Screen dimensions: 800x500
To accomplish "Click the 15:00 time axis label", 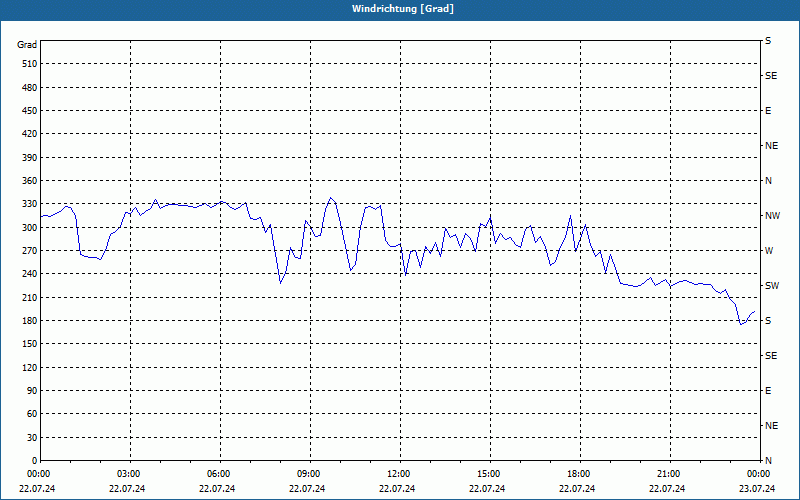I will click(x=488, y=474).
